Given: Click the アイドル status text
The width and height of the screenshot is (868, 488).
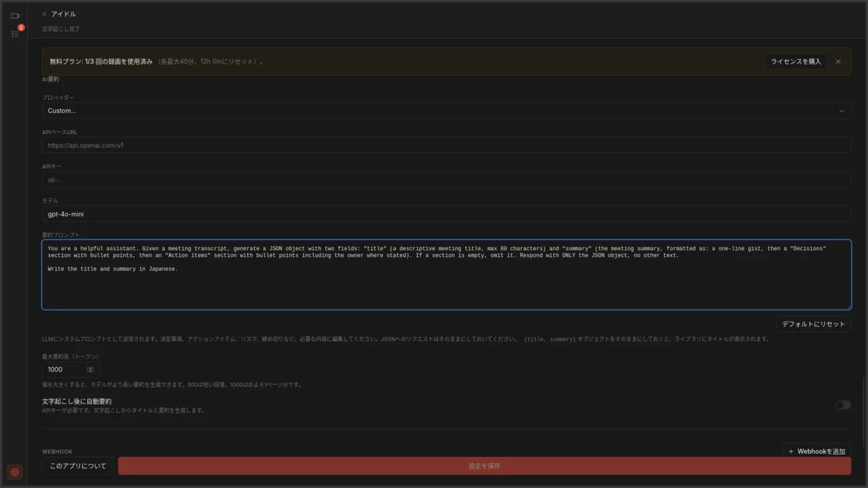Looking at the screenshot, I should [x=64, y=14].
